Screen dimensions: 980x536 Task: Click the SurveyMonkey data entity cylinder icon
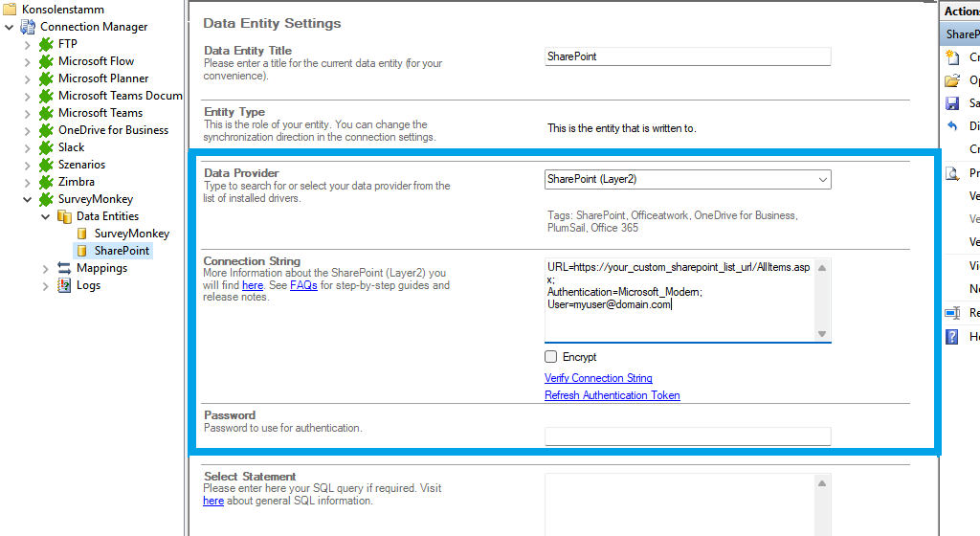pos(82,234)
